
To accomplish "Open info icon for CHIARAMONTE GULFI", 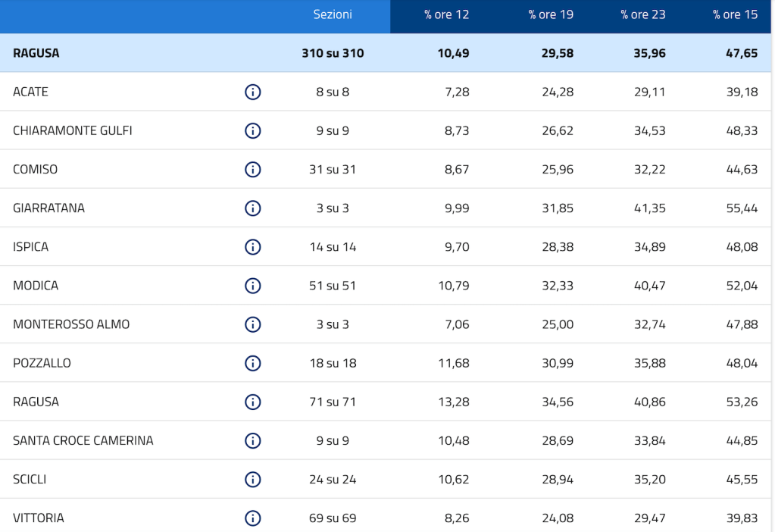I will point(253,130).
